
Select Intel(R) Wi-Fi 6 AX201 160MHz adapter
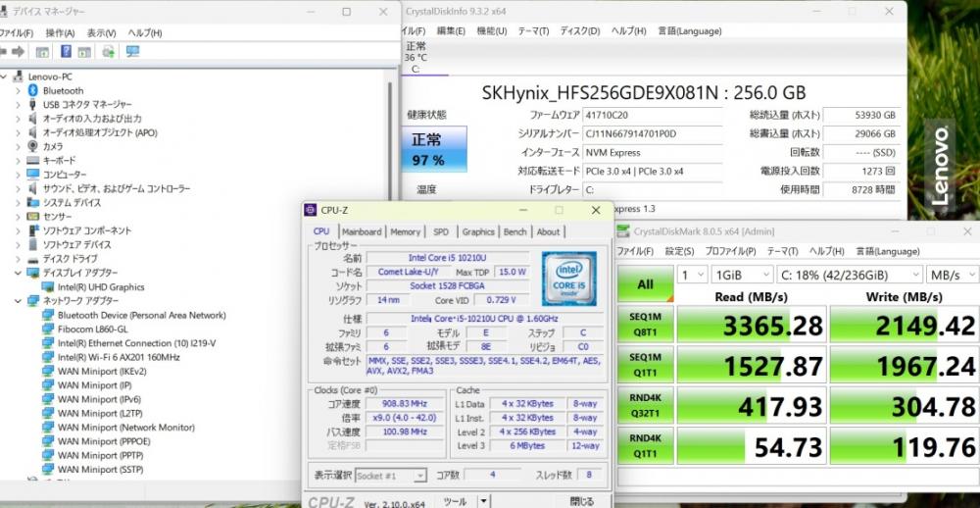coord(118,357)
